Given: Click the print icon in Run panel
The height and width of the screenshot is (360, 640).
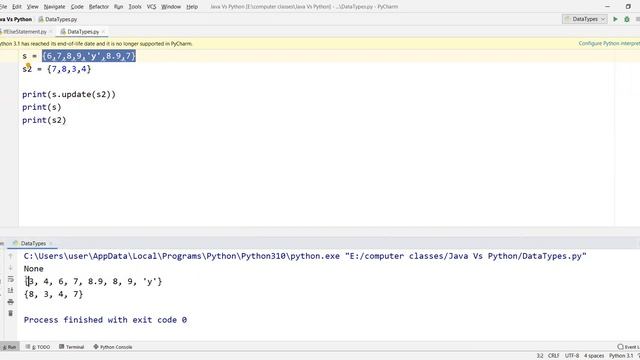Looking at the screenshot, I should point(11,302).
